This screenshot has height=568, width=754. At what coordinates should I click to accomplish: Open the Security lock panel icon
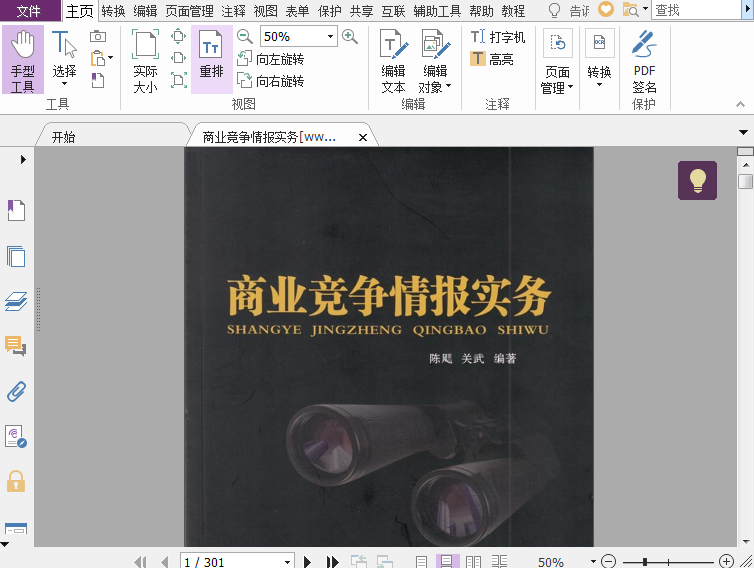16,481
